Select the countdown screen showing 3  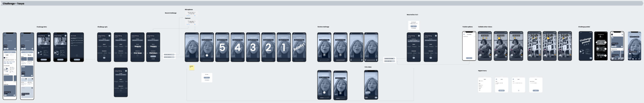pos(253,47)
